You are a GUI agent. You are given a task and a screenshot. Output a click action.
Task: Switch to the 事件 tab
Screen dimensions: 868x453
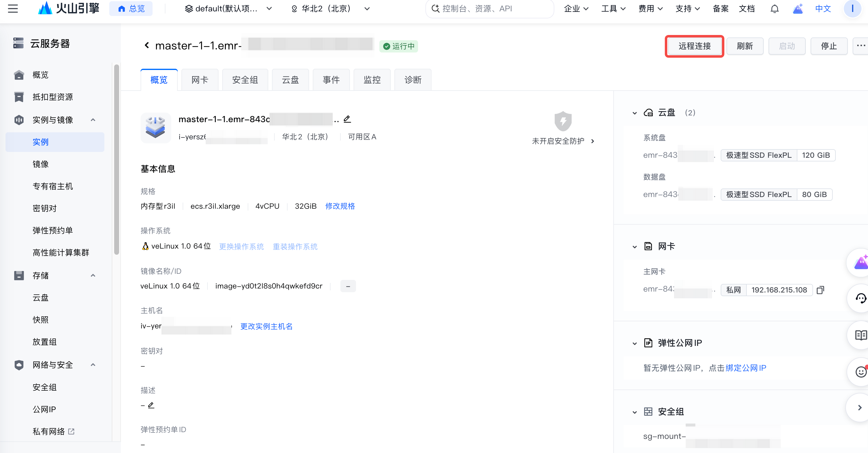point(331,80)
